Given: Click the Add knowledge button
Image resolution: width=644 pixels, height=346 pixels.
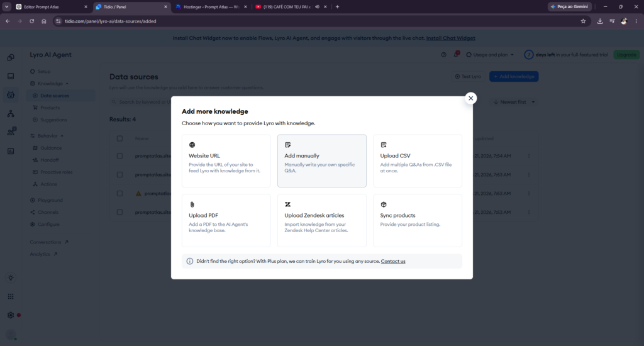Looking at the screenshot, I should coord(514,76).
